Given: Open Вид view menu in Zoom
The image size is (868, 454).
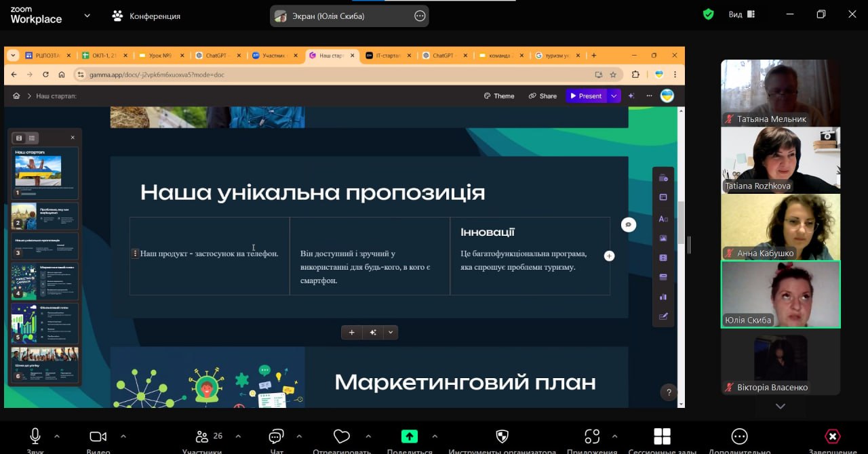Looking at the screenshot, I should (742, 15).
